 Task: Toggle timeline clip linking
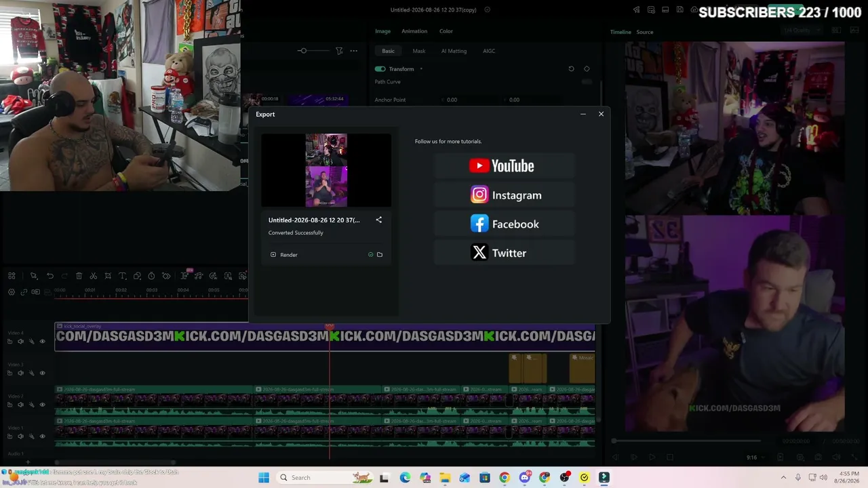tap(24, 292)
